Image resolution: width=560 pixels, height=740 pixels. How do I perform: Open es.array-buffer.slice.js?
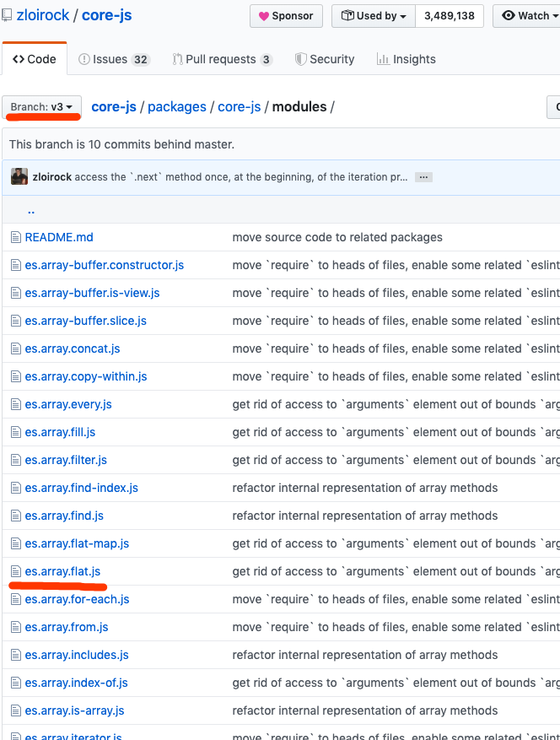pos(85,321)
